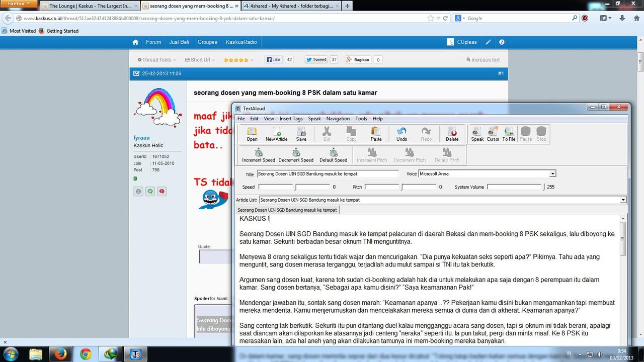
Task: Open volume control in system tray
Action: [600, 354]
